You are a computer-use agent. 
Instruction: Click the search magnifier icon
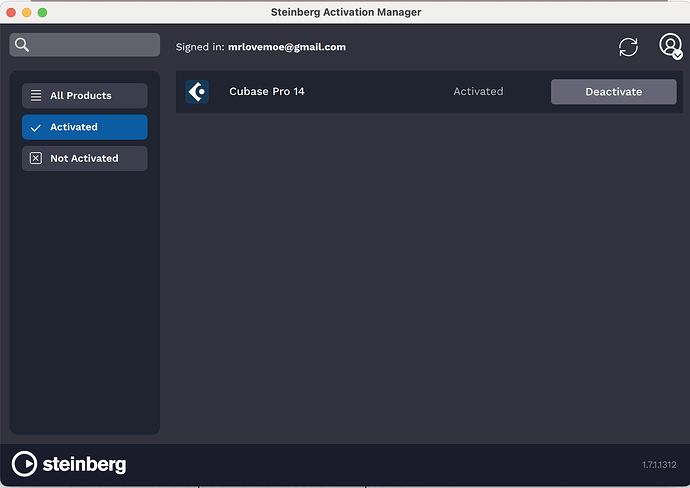pos(22,44)
